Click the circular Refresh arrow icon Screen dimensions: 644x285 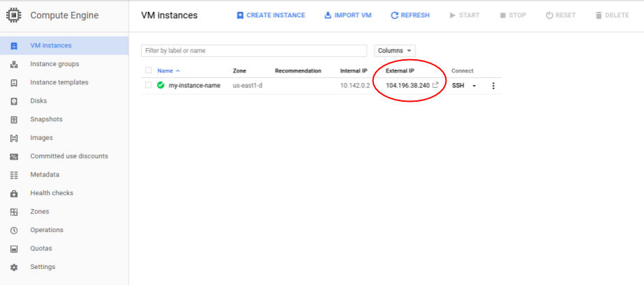coord(394,15)
